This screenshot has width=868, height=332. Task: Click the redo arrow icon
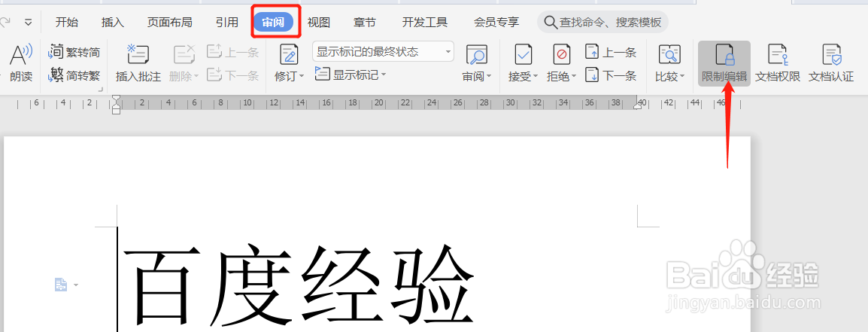point(5,22)
